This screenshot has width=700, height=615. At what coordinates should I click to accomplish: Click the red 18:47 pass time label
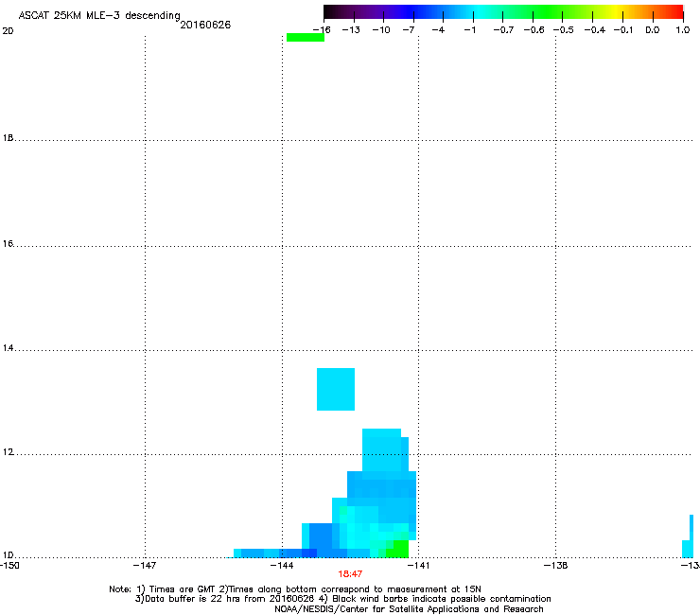350,574
